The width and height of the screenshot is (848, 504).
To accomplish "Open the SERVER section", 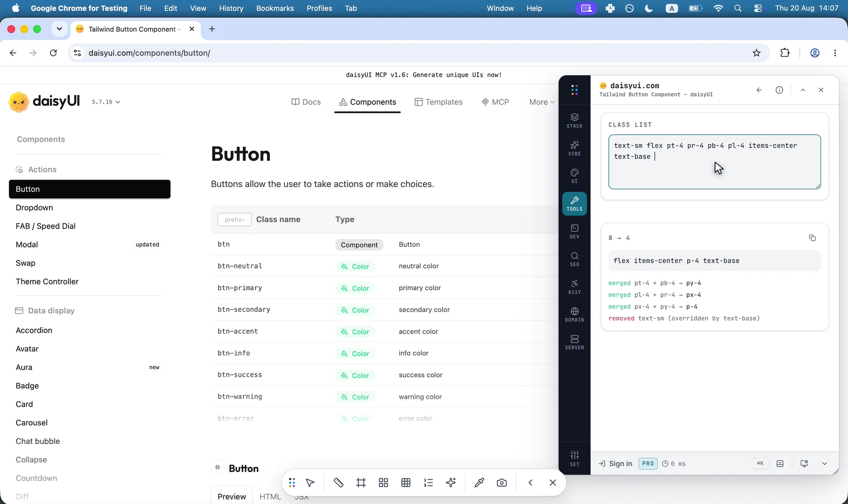I will tap(574, 342).
